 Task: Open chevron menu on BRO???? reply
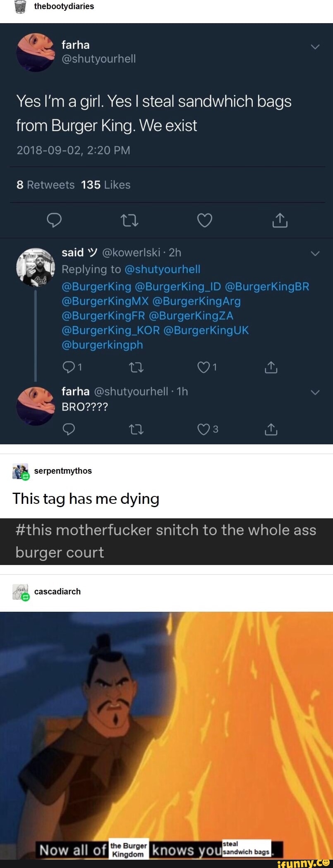click(315, 392)
